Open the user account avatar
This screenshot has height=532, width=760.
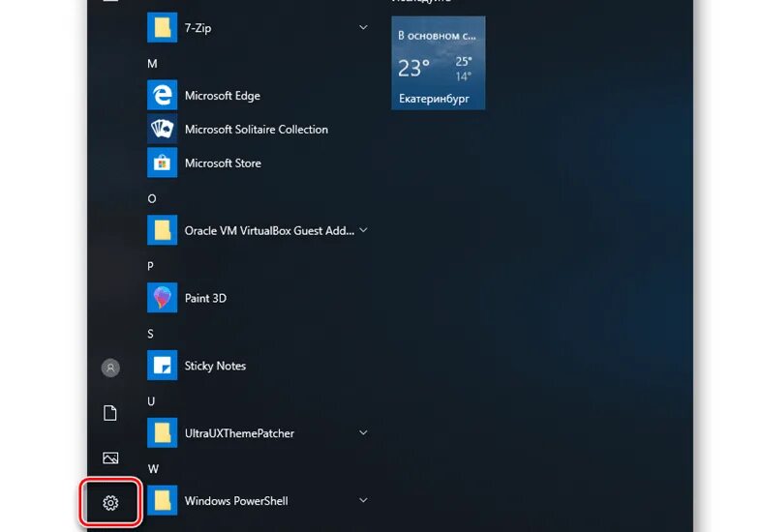pos(110,368)
